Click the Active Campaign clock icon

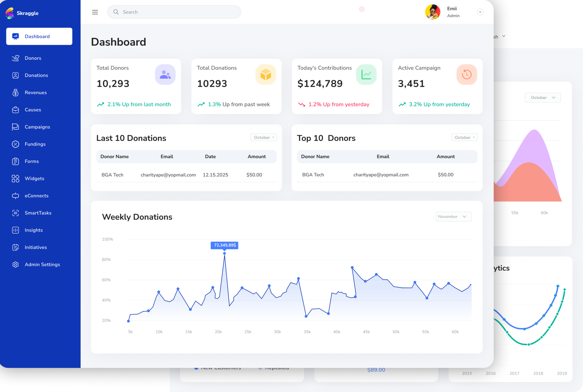coord(466,74)
